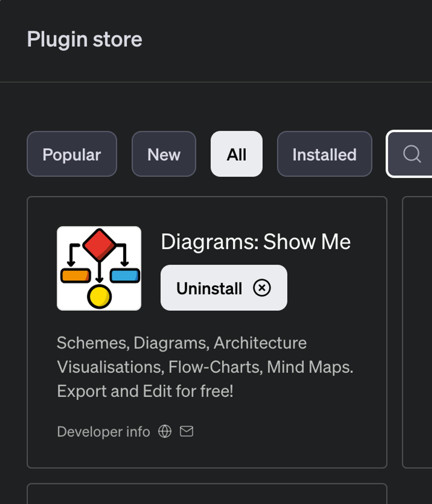Click the Developer info label
This screenshot has width=432, height=504.
(103, 432)
